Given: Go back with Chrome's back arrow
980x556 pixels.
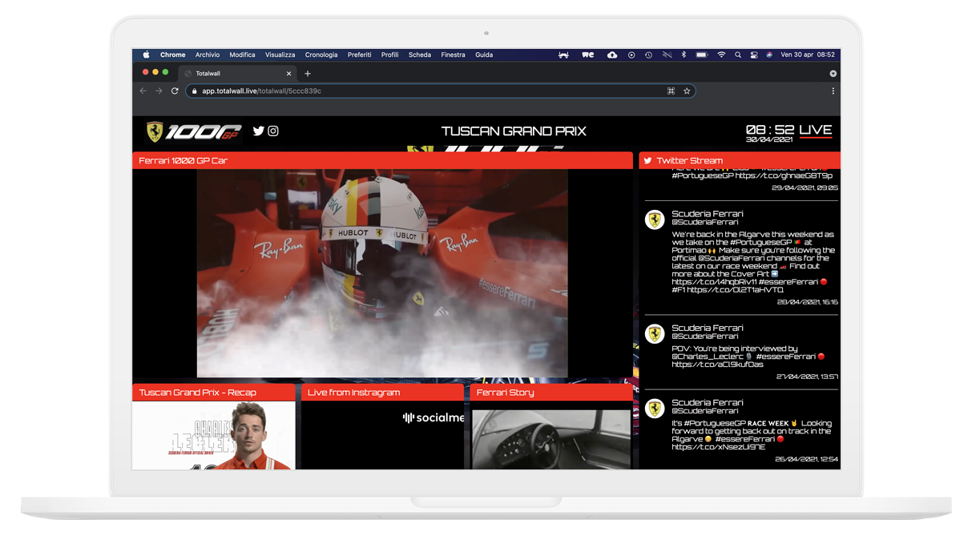Looking at the screenshot, I should (x=143, y=91).
